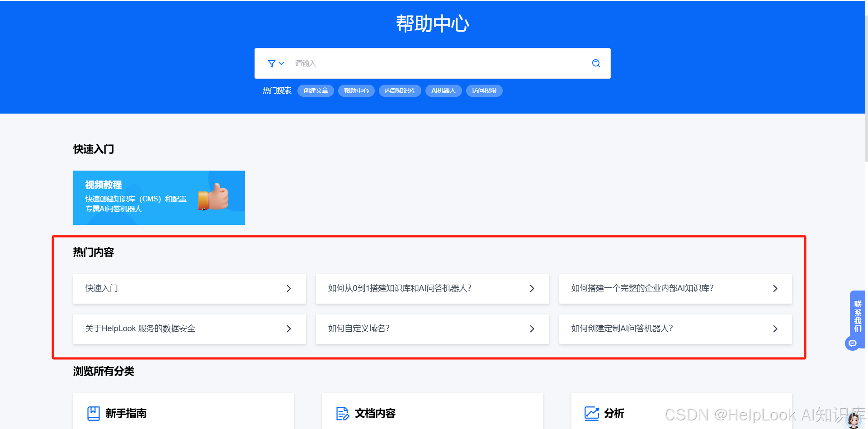Select the 内部知识库 hot search tag
The width and height of the screenshot is (868, 429).
(400, 91)
